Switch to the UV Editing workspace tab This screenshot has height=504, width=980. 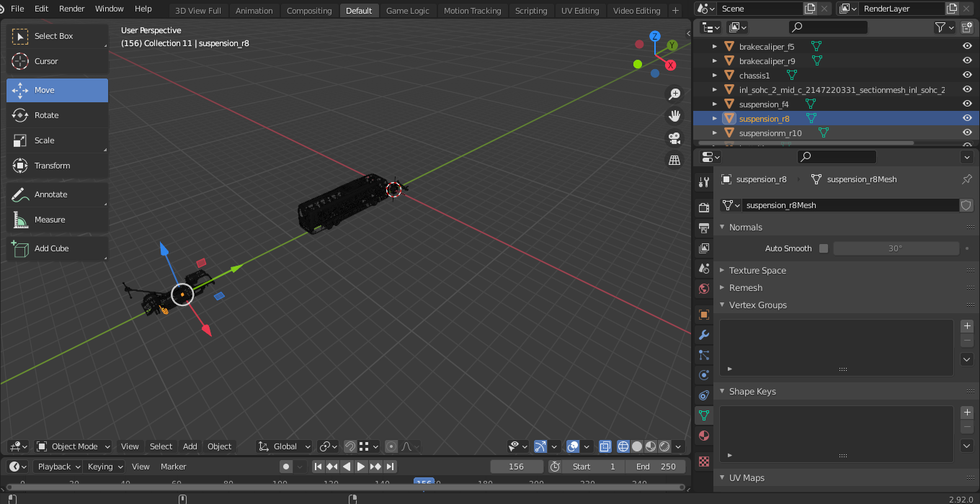click(582, 11)
